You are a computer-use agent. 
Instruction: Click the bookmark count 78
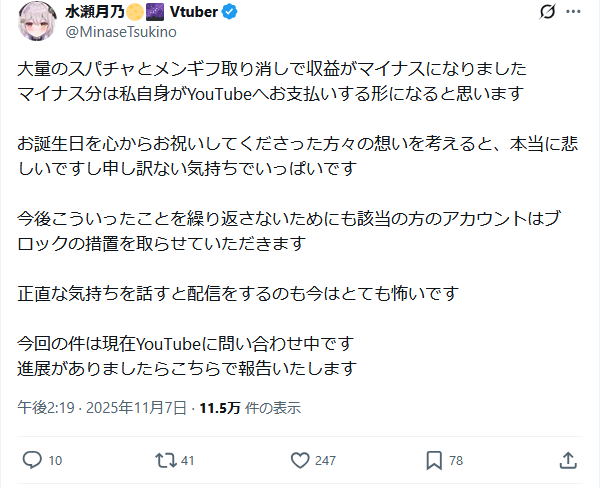[456, 461]
